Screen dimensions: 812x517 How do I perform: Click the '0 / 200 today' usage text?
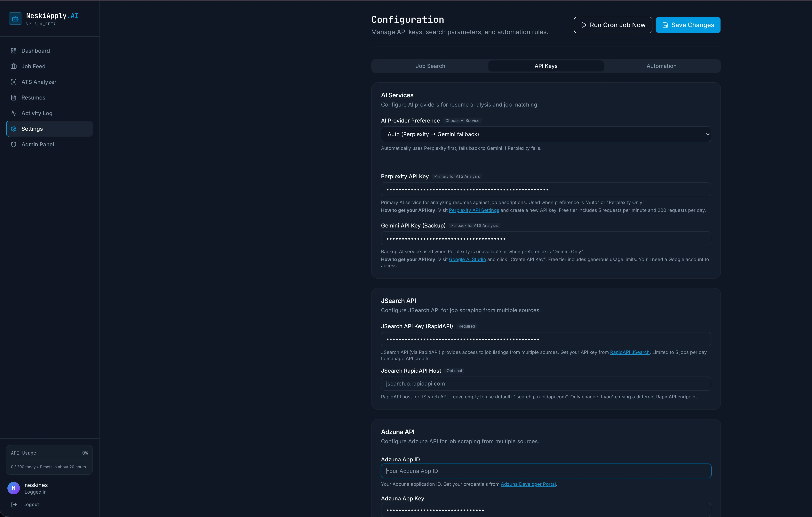[23, 467]
